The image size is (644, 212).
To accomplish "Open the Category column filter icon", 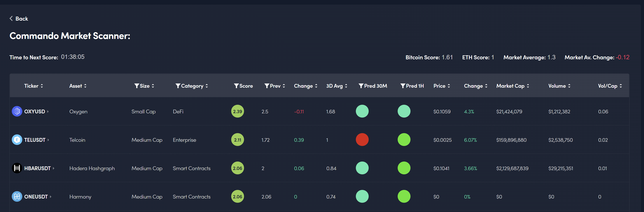I will 178,86.
